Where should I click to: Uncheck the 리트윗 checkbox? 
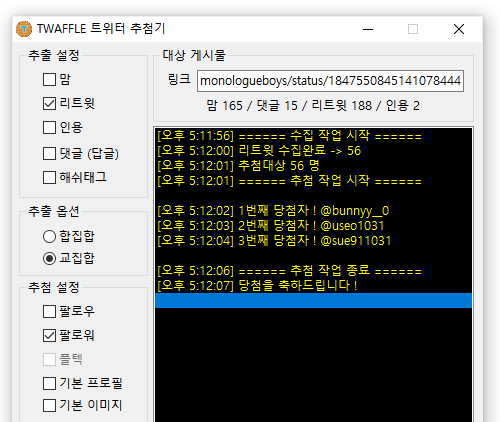(49, 103)
